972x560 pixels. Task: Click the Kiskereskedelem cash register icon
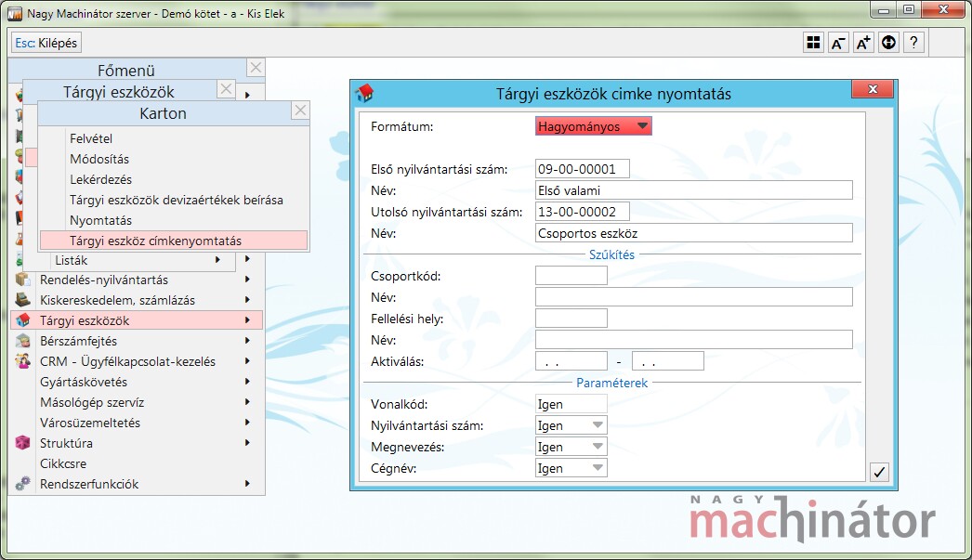tap(23, 300)
